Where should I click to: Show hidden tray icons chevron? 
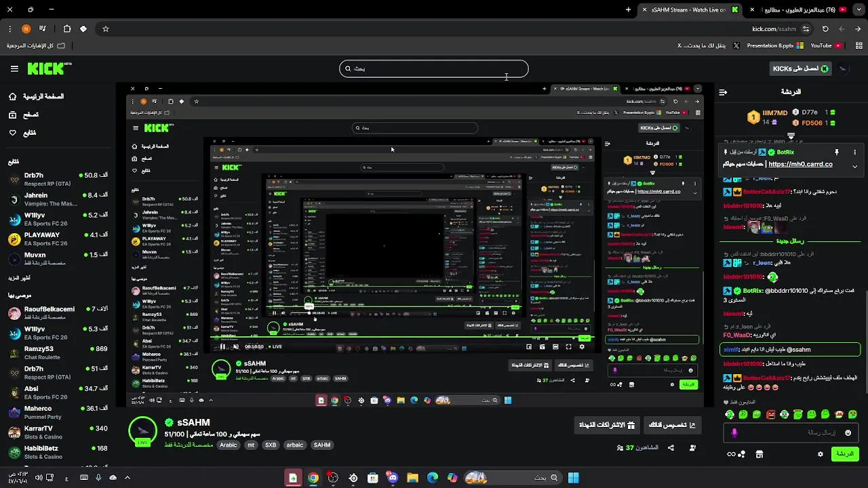coord(127,478)
